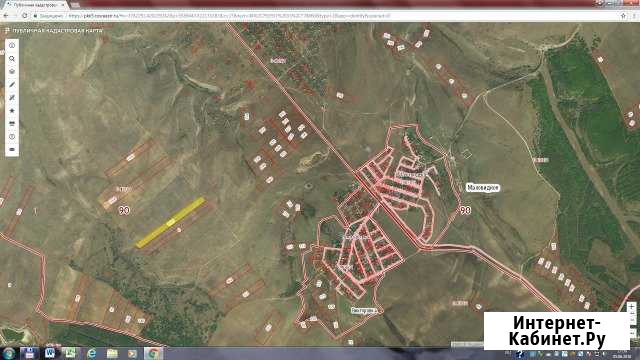Click the Публичная кадастровая карта header title
The height and width of the screenshot is (360, 640).
pos(58,31)
